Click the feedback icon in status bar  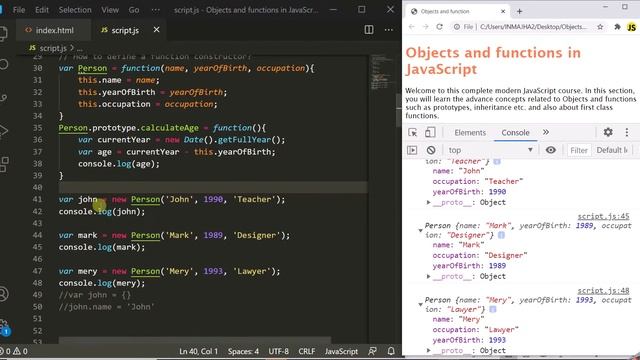click(x=372, y=351)
